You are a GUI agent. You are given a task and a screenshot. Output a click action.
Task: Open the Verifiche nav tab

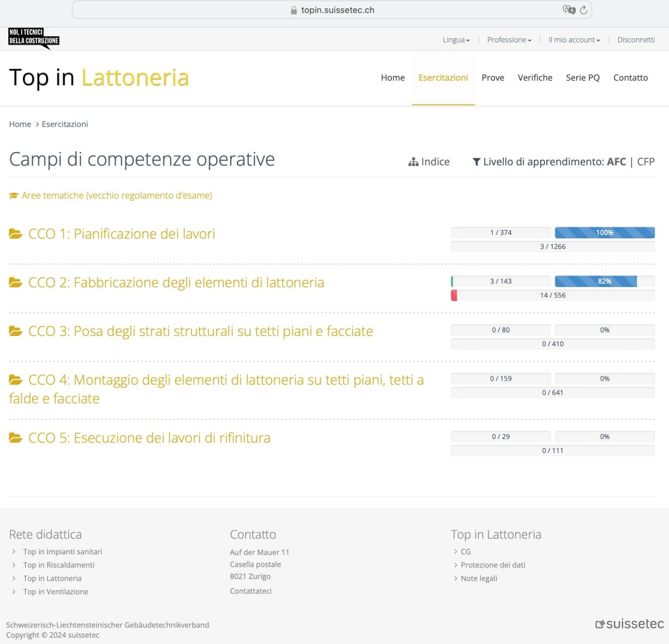click(x=535, y=77)
